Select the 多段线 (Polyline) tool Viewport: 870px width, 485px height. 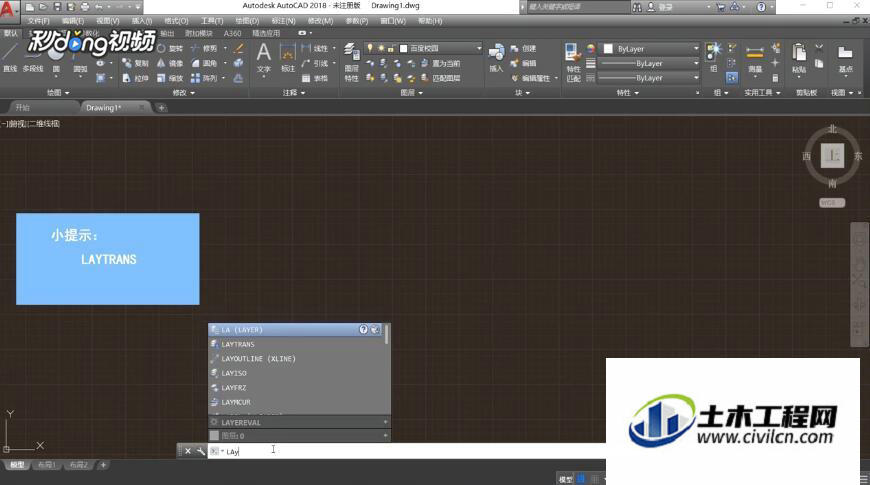[x=33, y=61]
